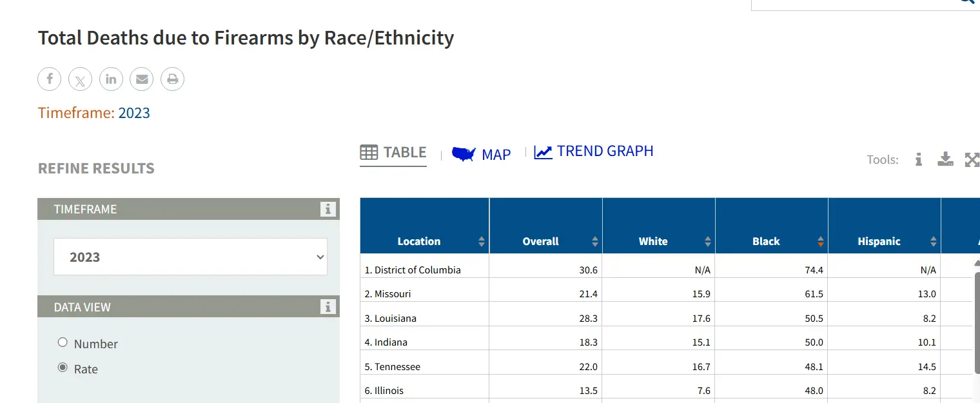Switch to the MAP view tab
The height and width of the screenshot is (403, 980).
tap(482, 154)
